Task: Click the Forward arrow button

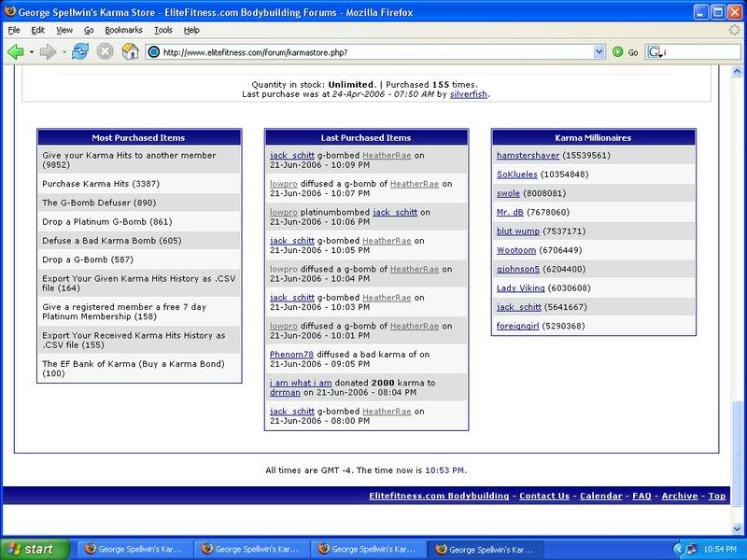Action: pyautogui.click(x=48, y=52)
